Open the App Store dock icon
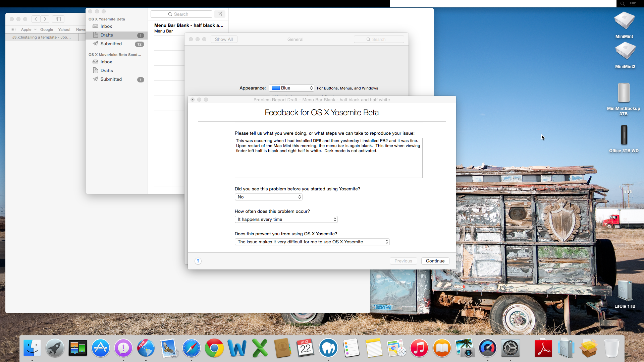This screenshot has height=362, width=644. click(x=101, y=348)
